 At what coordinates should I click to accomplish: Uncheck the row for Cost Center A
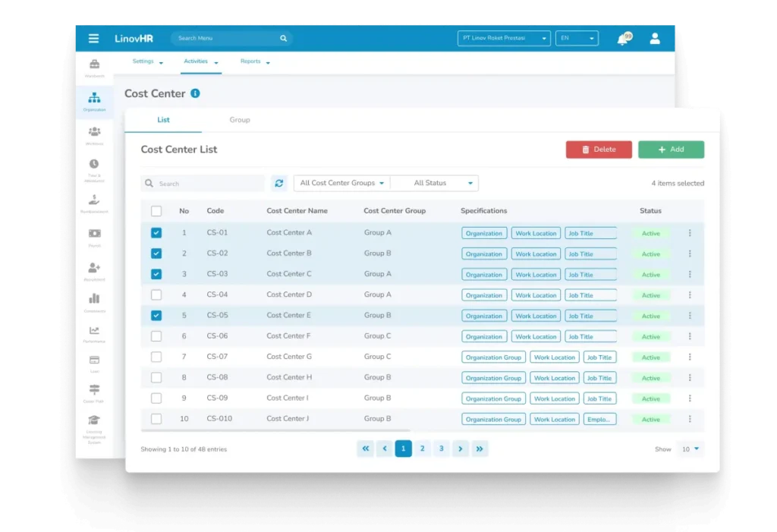pyautogui.click(x=156, y=232)
